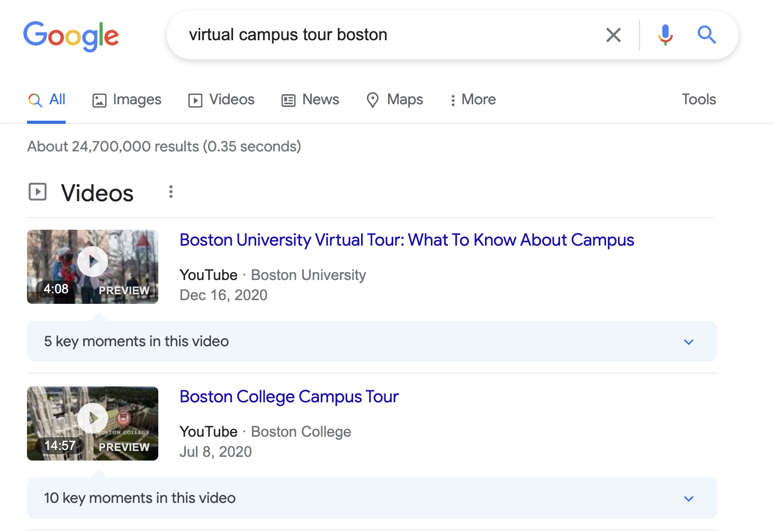Viewport: 774px width, 532px height.
Task: Click the Google logo
Action: point(71,35)
